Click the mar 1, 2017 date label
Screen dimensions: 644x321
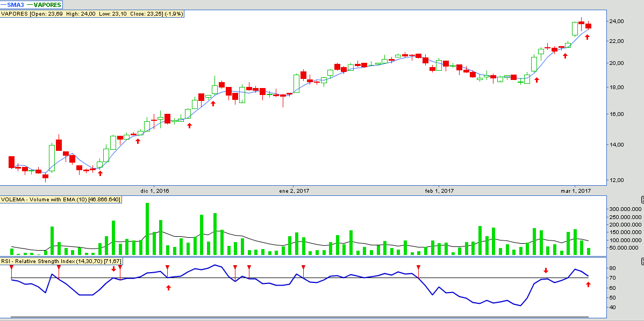(x=576, y=191)
